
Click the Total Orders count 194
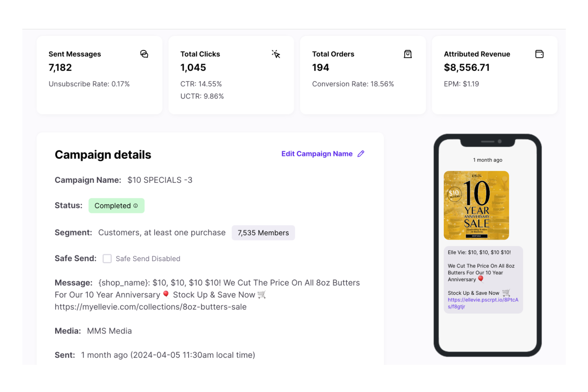(x=320, y=67)
